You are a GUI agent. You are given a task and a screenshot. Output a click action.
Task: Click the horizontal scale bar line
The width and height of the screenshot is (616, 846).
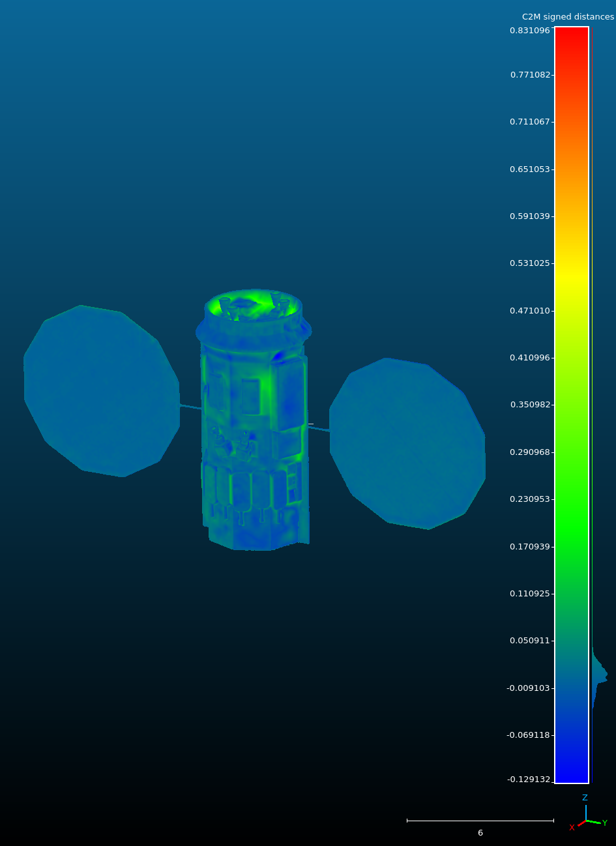point(480,821)
